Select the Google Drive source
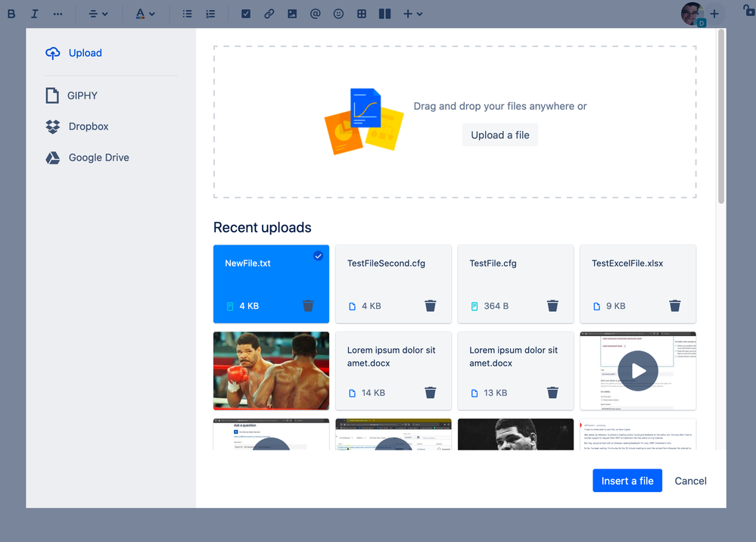Viewport: 756px width, 542px height. tap(87, 157)
